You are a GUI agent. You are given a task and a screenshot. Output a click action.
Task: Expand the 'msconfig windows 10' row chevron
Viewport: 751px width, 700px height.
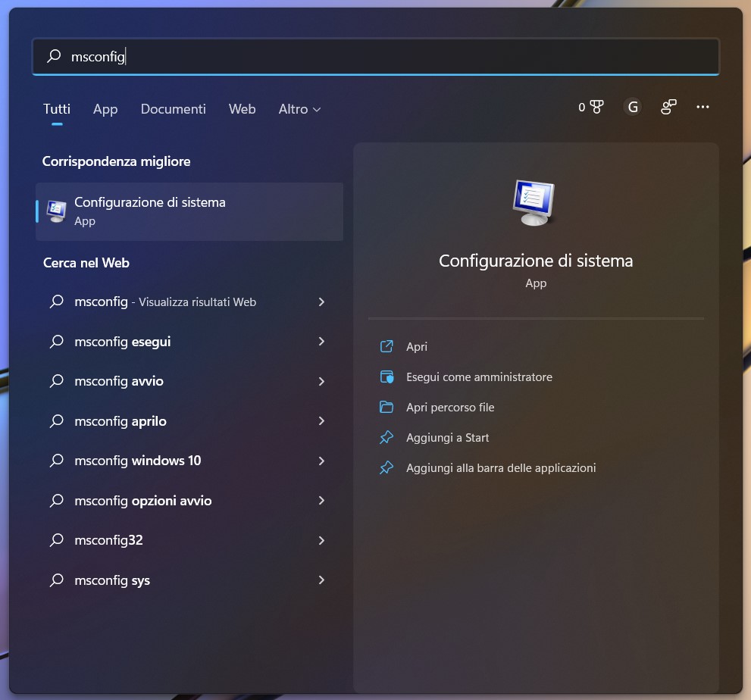coord(321,461)
